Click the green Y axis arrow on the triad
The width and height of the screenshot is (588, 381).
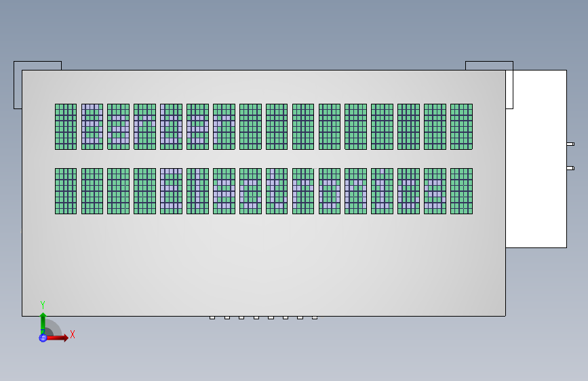[x=43, y=322]
